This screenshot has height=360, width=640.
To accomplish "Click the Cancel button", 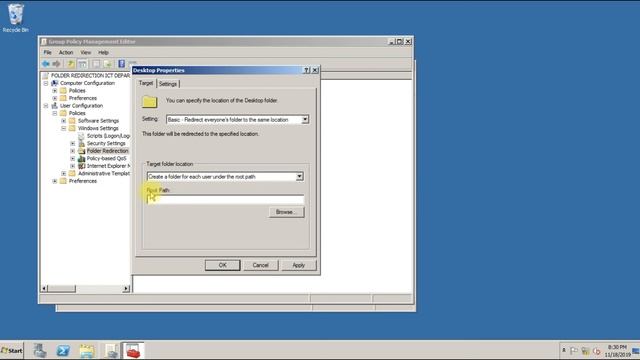I will point(260,265).
